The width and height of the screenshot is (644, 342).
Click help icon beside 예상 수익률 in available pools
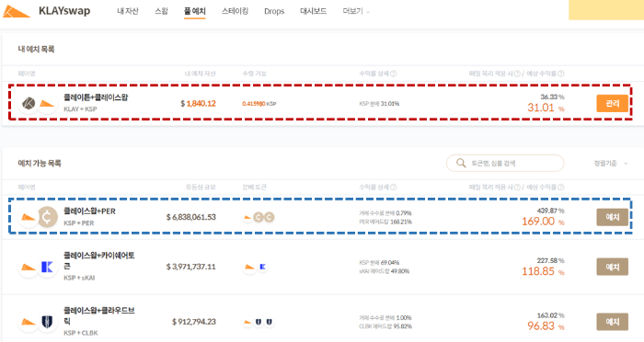coord(561,188)
